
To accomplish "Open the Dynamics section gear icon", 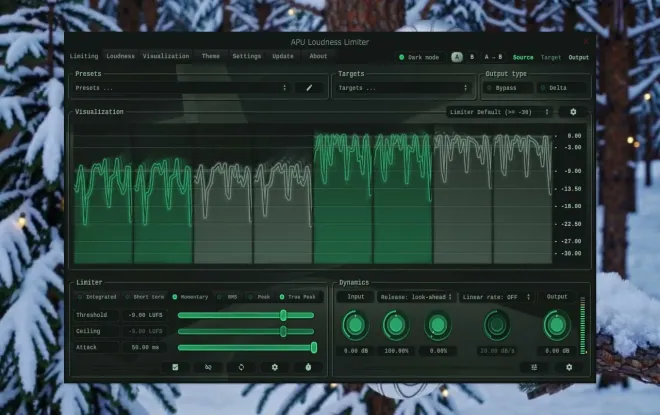I will point(569,367).
